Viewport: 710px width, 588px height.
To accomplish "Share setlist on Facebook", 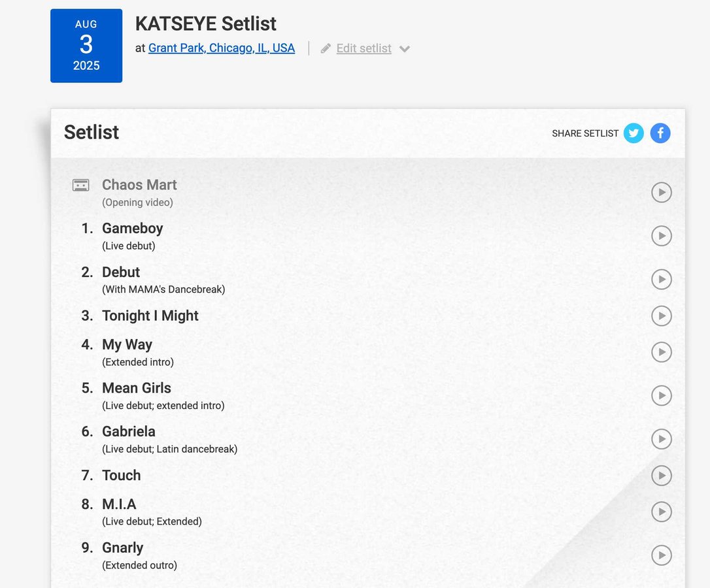I will 660,133.
